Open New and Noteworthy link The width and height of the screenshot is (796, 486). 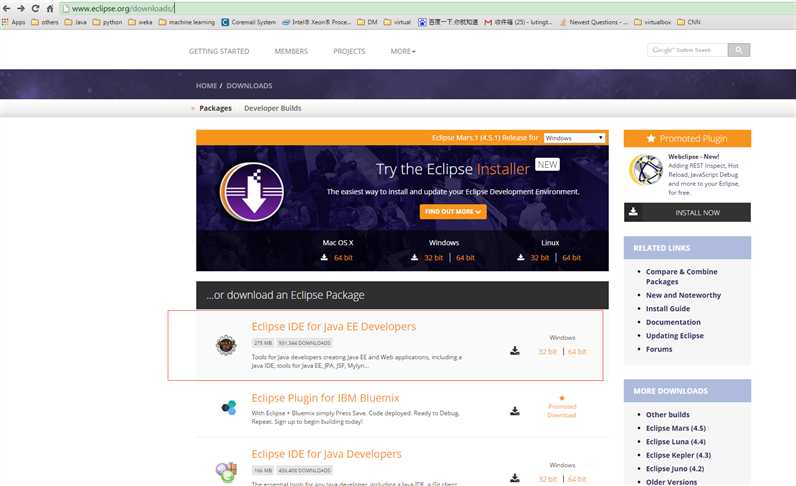[683, 295]
